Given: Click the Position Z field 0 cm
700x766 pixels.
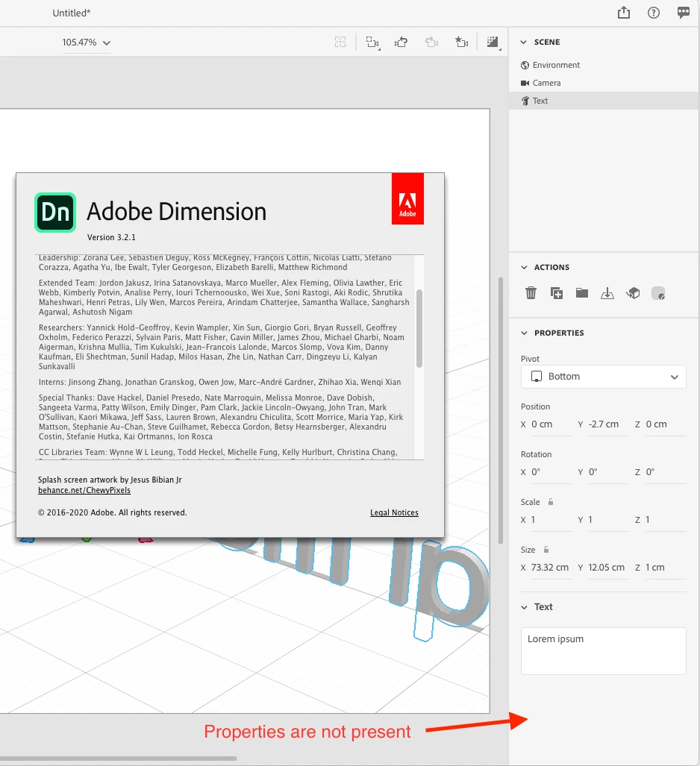Looking at the screenshot, I should (666, 424).
